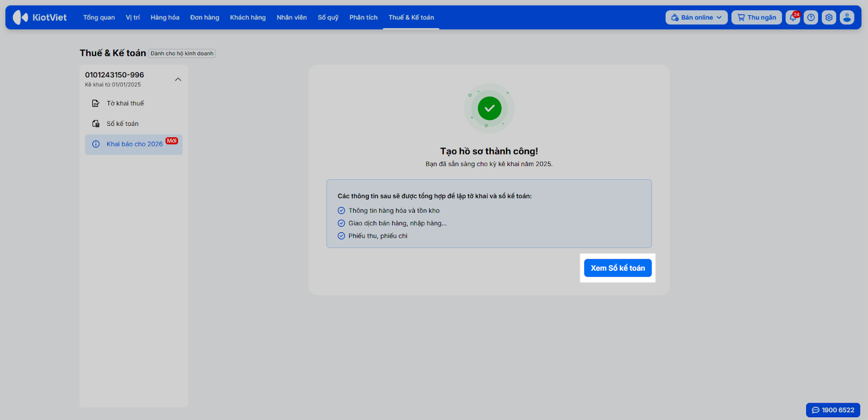The image size is (868, 420).
Task: Open the settings gear icon
Action: [829, 17]
